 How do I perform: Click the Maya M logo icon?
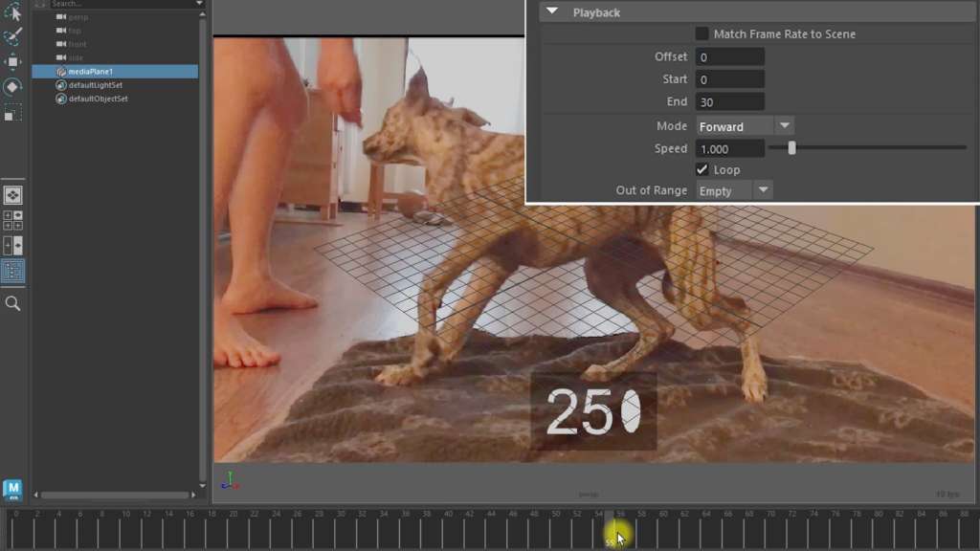(x=12, y=489)
